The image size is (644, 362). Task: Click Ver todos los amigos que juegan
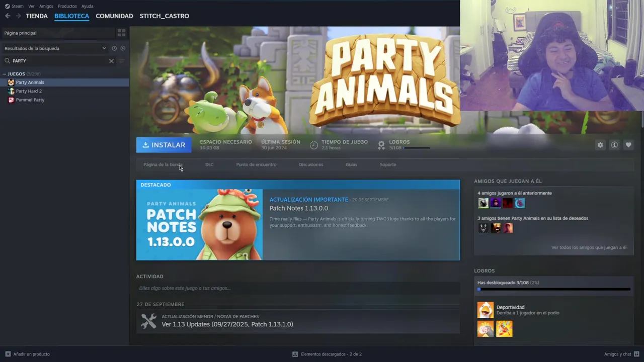click(x=589, y=247)
